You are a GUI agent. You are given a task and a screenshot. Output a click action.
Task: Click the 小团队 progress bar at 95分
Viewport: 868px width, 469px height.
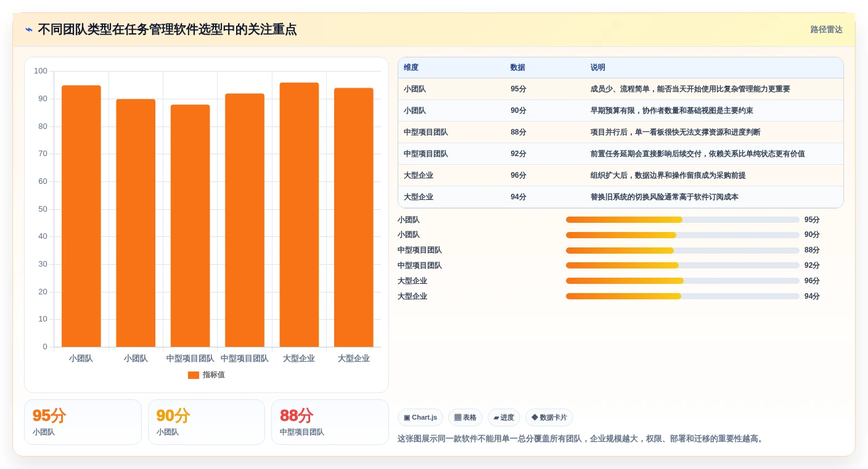(682, 220)
